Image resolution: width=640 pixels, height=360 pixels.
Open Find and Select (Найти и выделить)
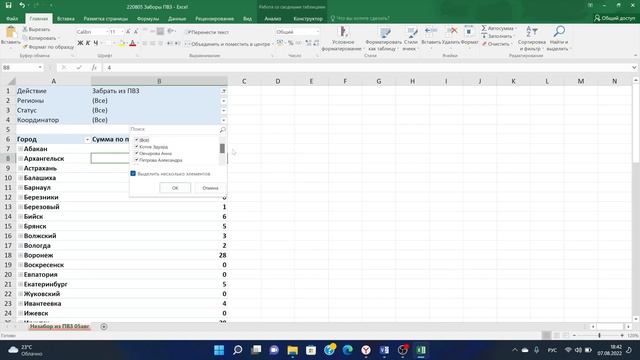click(558, 39)
